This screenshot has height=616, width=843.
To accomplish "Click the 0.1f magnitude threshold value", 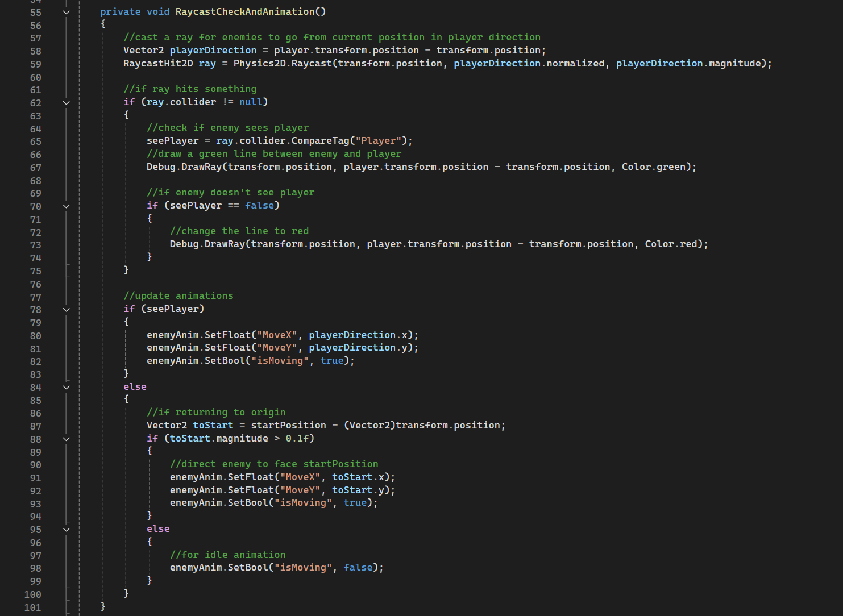I will tap(297, 438).
